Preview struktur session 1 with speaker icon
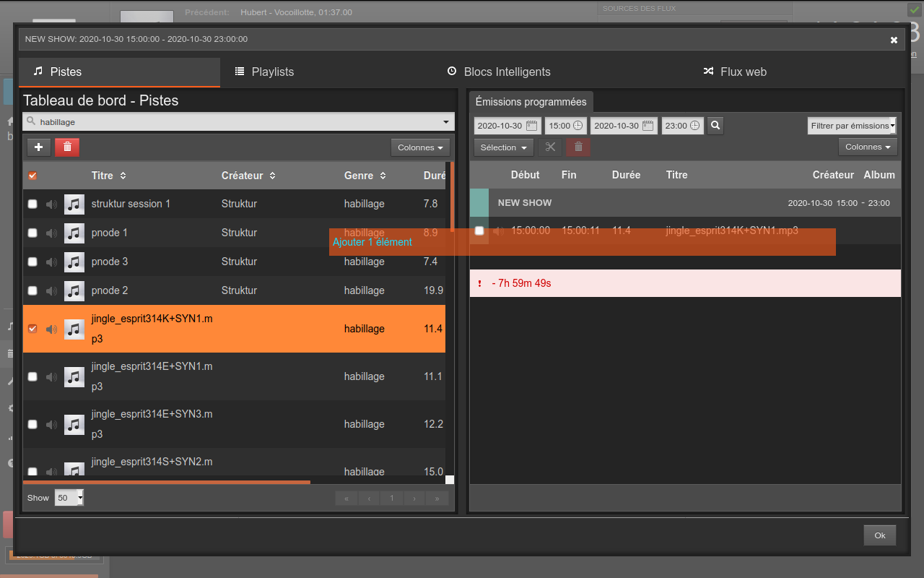Viewport: 924px width, 578px height. 51,204
